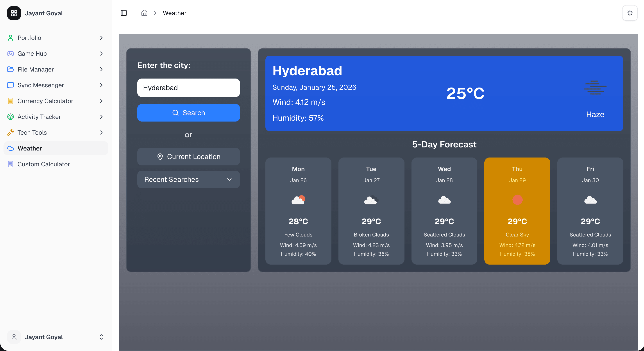Select the Weather menu item
Viewport: 644px width, 351px height.
[x=56, y=148]
